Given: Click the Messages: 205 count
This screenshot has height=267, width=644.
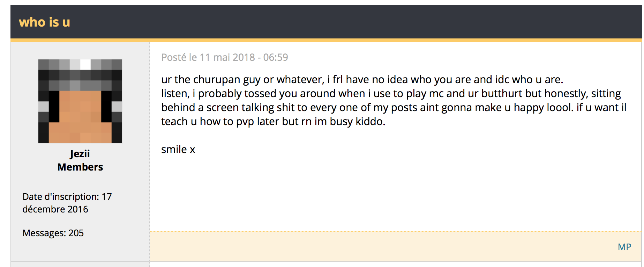Looking at the screenshot, I should click(53, 233).
